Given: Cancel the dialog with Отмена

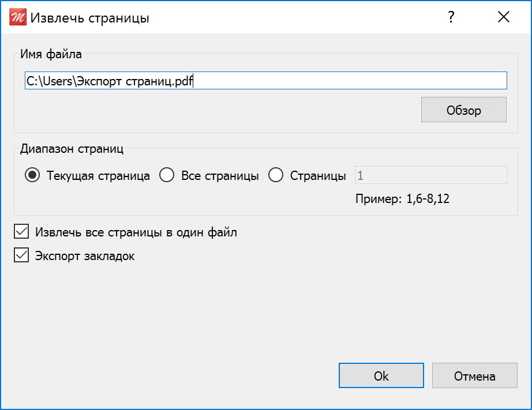Looking at the screenshot, I should [475, 375].
